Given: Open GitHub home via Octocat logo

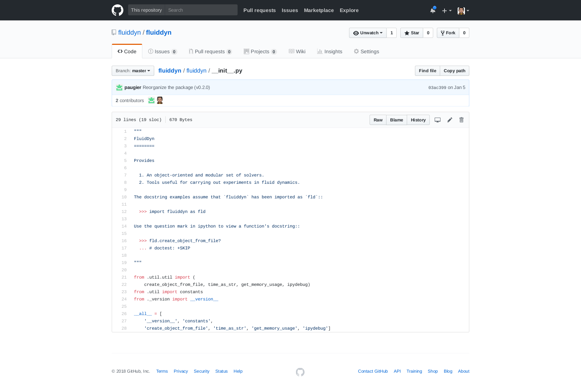Looking at the screenshot, I should coord(118,10).
